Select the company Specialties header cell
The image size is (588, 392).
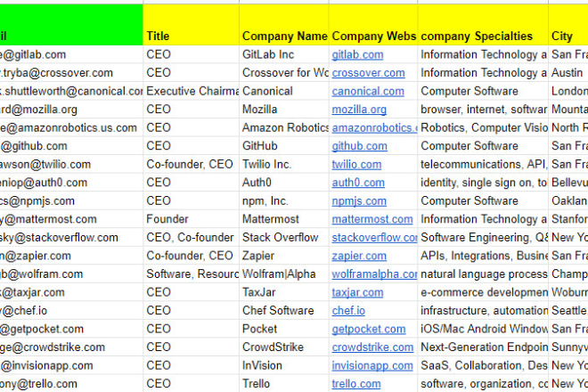(x=483, y=25)
